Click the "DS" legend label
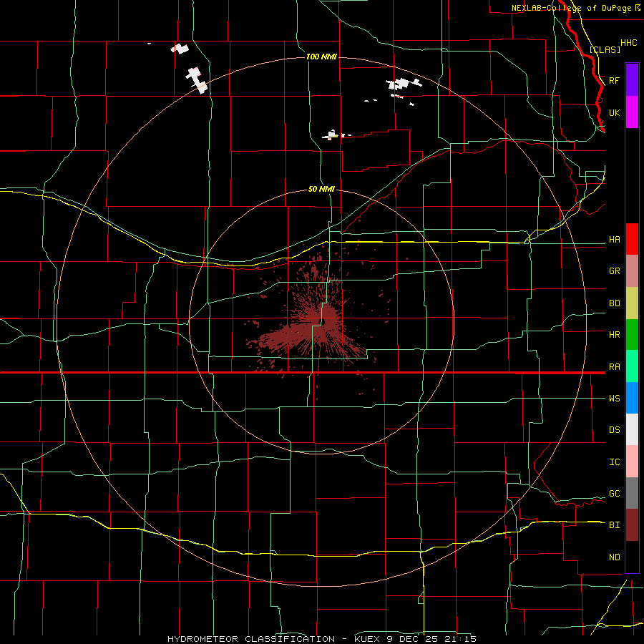This screenshot has width=644, height=644. [614, 430]
